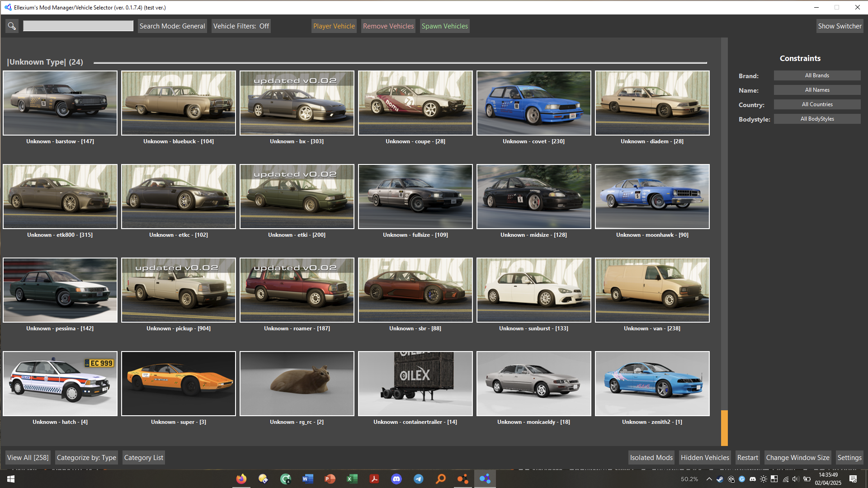Toggle Vehicle Filters Off button
The image size is (868, 488).
click(241, 26)
